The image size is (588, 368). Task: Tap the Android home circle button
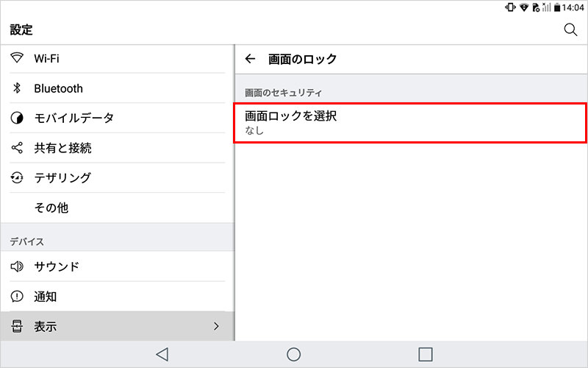pos(293,354)
